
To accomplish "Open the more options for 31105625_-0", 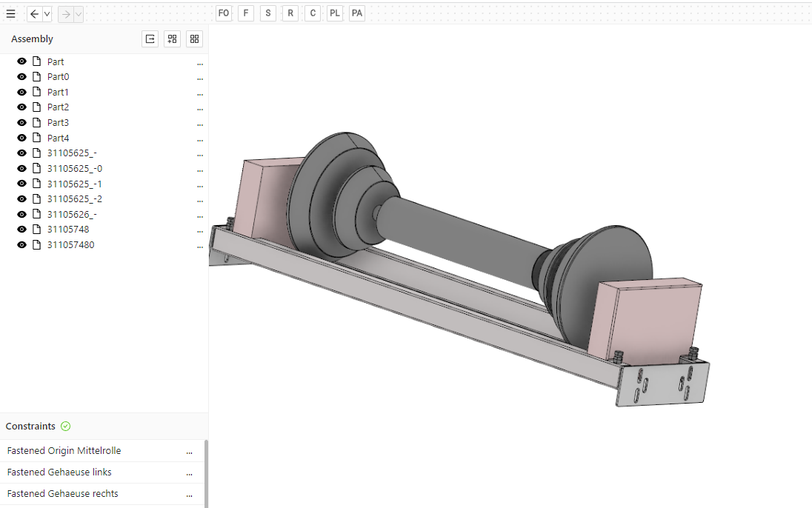I will (200, 170).
